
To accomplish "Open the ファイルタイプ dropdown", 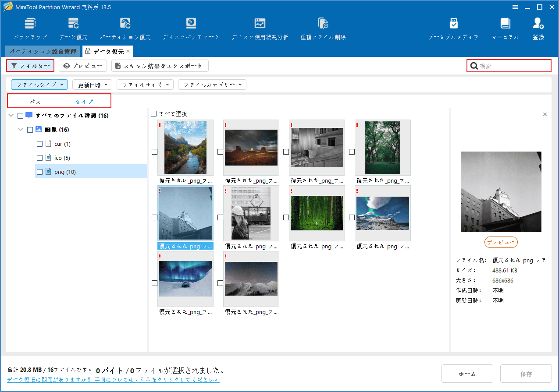I will 39,84.
